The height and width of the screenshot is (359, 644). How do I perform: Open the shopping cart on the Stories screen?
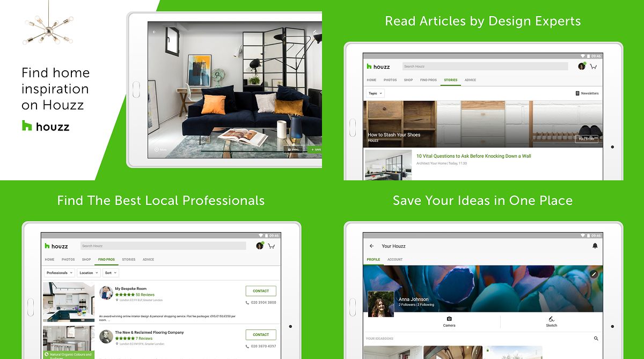pyautogui.click(x=594, y=67)
